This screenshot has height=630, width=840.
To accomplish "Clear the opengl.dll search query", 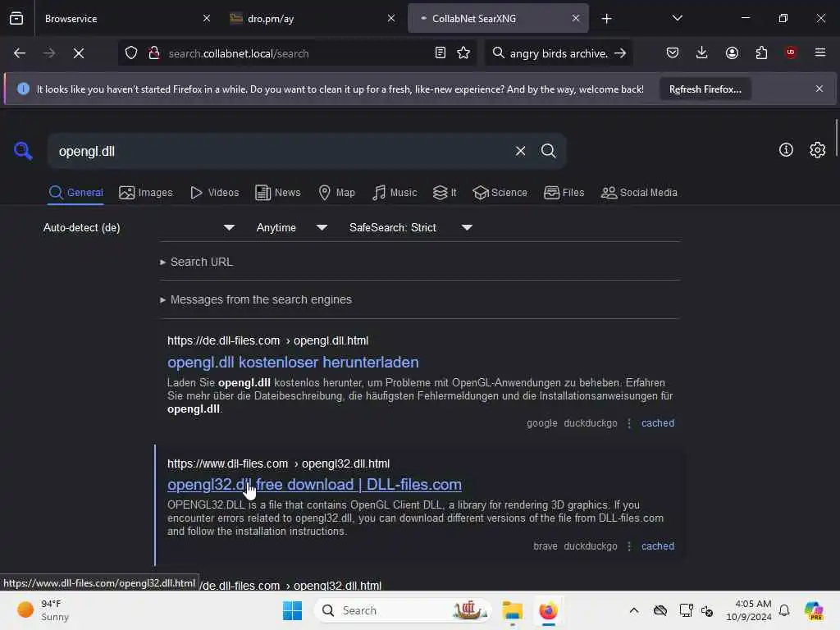I will pos(520,151).
